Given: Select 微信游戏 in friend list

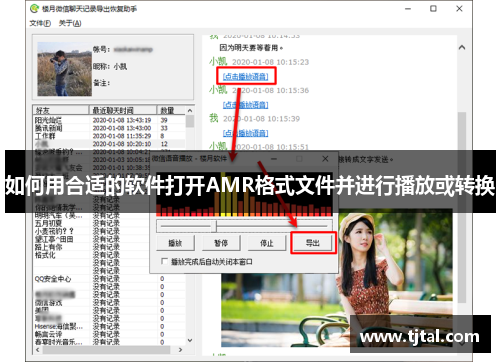Looking at the screenshot, I should 49,303.
